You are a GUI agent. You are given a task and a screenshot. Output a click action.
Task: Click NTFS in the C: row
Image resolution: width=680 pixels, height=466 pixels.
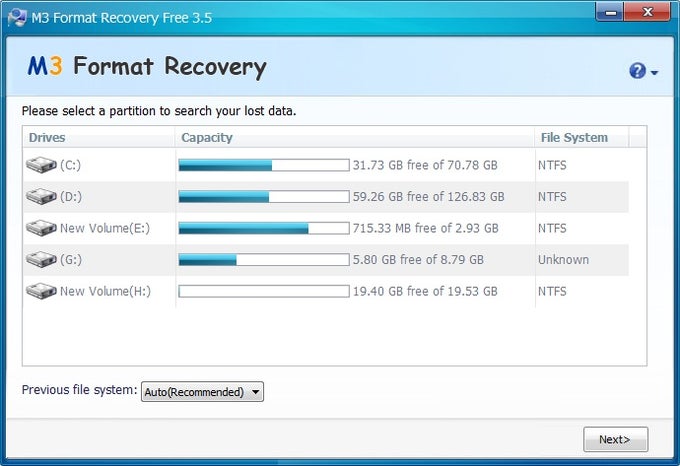tap(552, 165)
